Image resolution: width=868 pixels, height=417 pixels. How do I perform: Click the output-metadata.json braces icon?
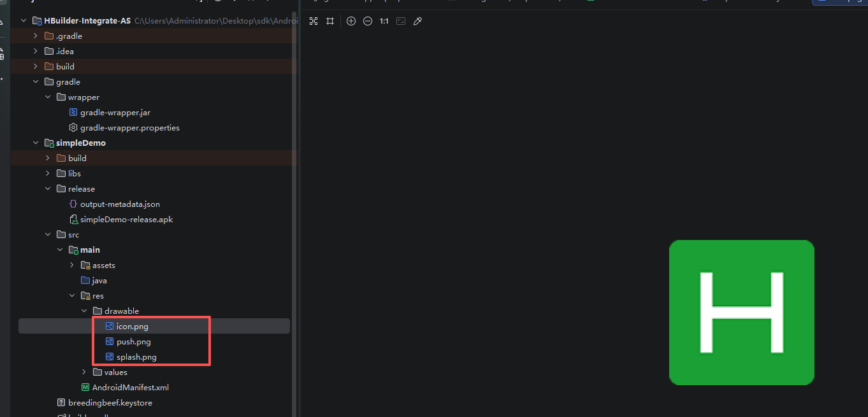click(x=73, y=204)
